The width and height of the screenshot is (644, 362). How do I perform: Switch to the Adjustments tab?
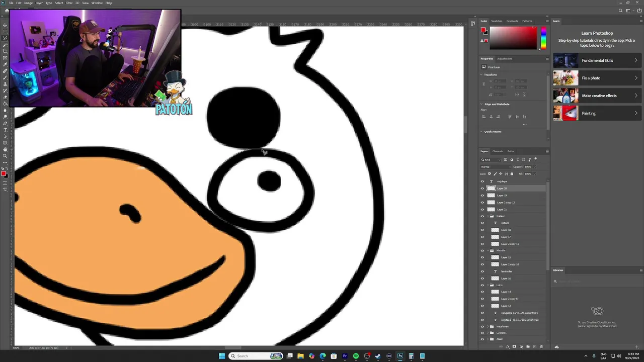click(505, 59)
